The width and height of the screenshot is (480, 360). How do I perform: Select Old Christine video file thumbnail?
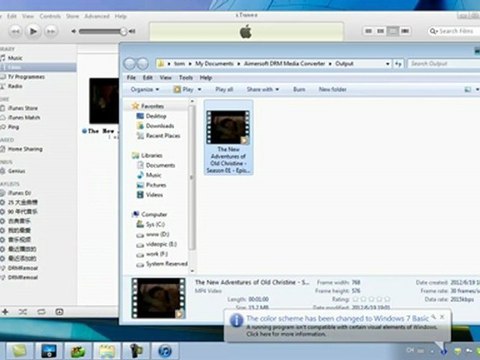pos(228,127)
